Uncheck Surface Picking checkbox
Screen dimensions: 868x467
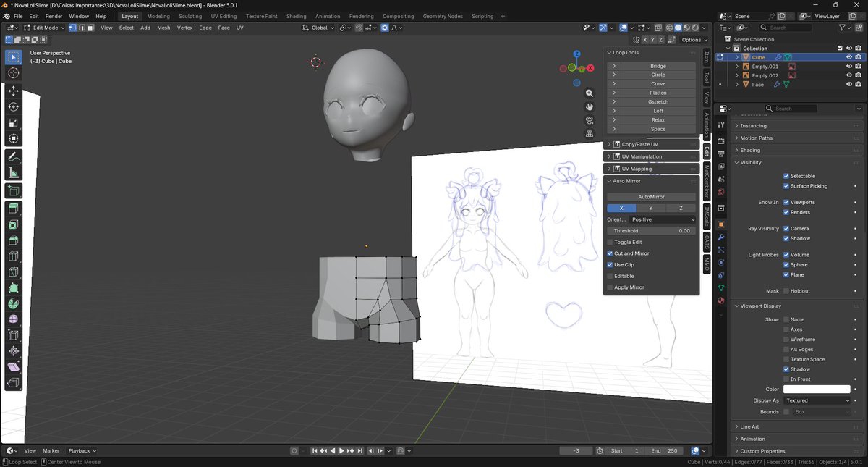786,186
